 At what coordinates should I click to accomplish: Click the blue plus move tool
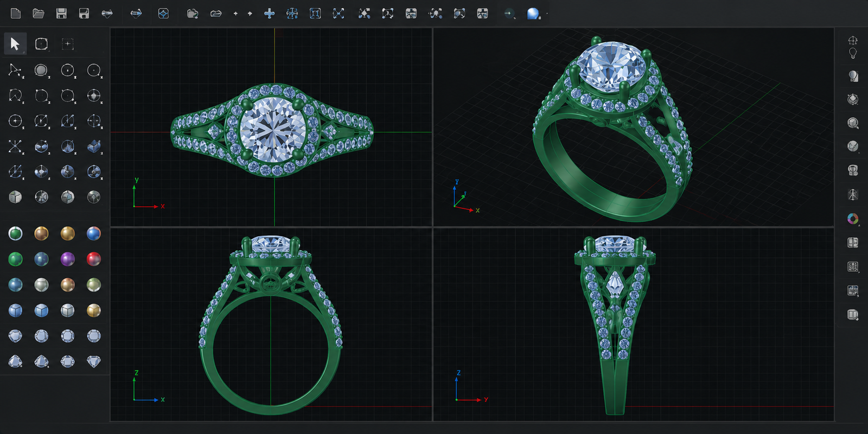click(x=269, y=14)
